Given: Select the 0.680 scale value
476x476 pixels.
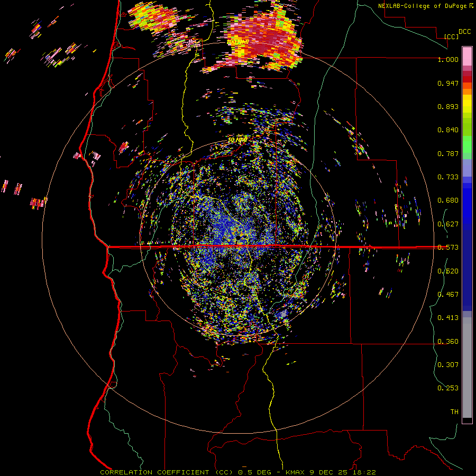Looking at the screenshot, I should 448,200.
